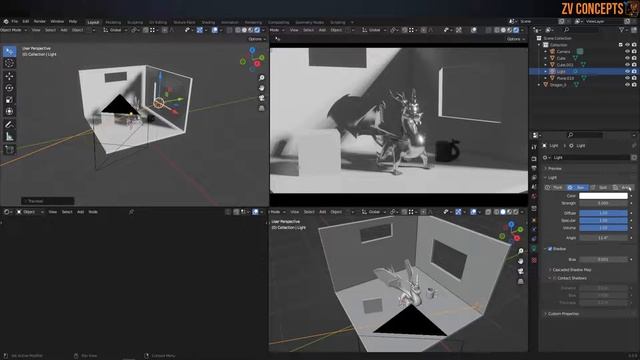This screenshot has width=640, height=360.
Task: Open the Output properties tab icon
Action: pos(534,168)
